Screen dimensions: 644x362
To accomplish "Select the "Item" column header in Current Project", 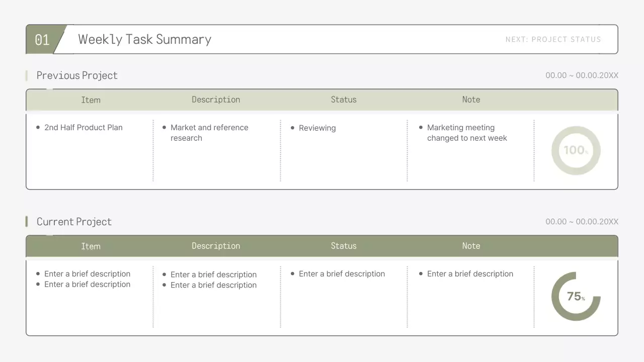I will pos(91,246).
